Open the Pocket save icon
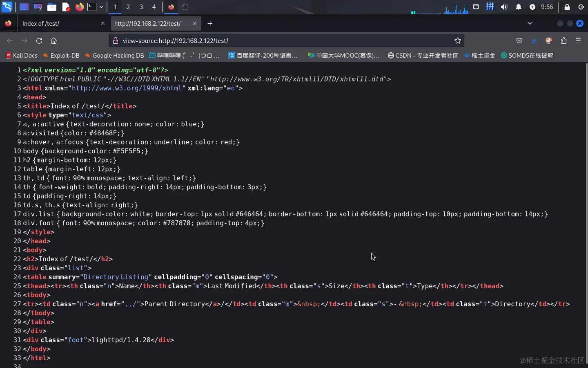 coord(519,41)
